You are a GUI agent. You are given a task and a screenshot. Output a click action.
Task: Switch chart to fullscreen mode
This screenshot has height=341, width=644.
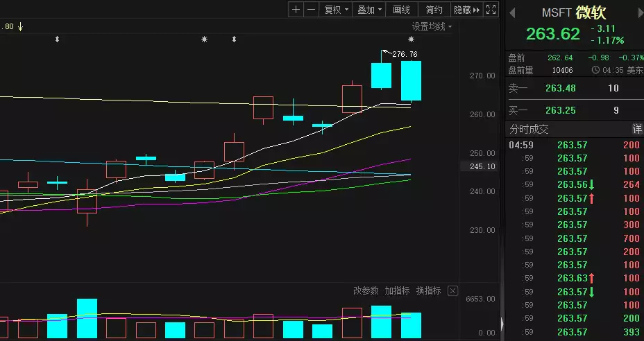coord(491,10)
